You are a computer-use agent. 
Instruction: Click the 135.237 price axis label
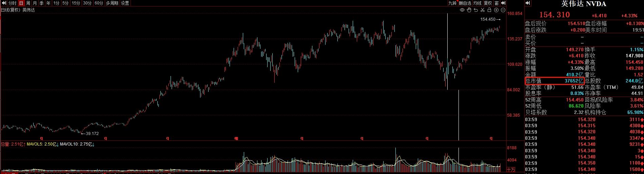(x=515, y=39)
